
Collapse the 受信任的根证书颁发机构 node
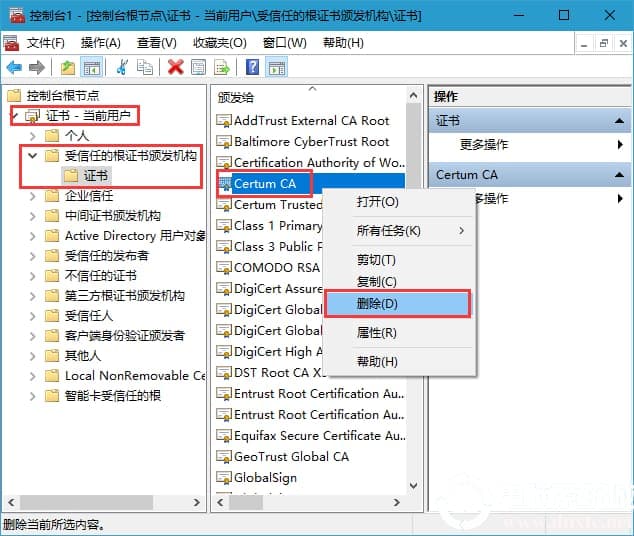33,155
